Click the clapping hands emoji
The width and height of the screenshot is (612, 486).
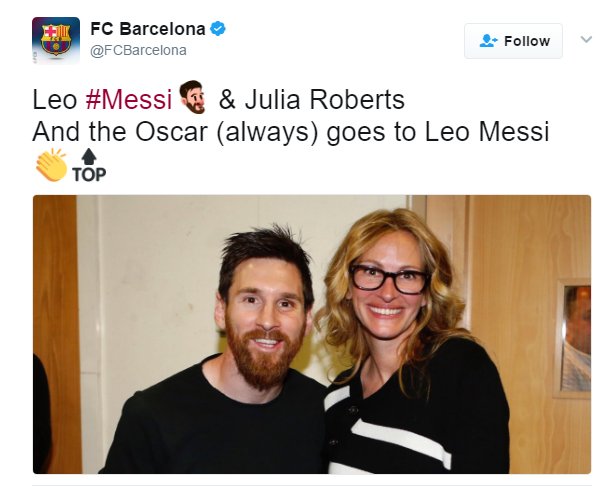(x=50, y=165)
